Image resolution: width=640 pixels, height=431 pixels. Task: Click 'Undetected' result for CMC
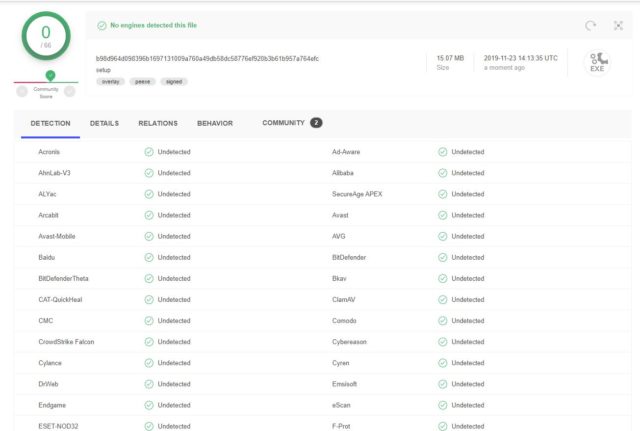(174, 321)
